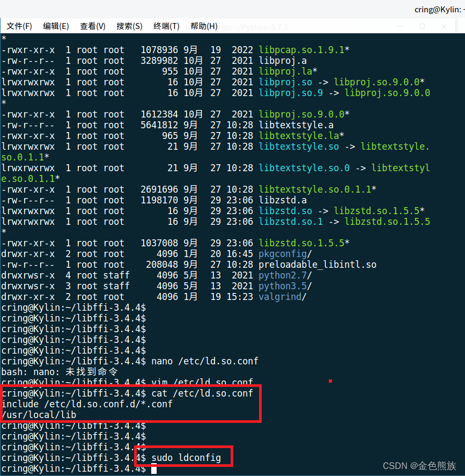
Task: Click the file size 208048 value
Action: point(162,265)
